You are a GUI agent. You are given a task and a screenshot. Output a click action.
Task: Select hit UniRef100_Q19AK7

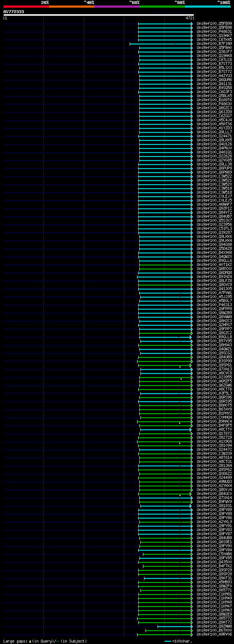(214, 35)
